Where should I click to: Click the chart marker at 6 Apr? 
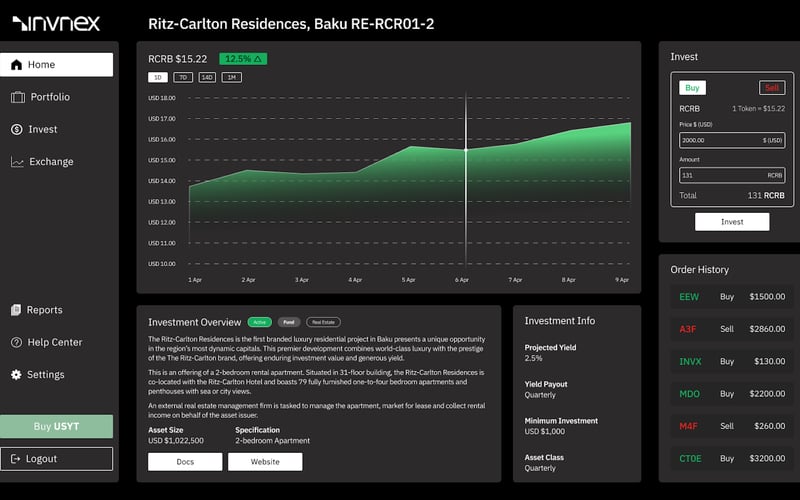pyautogui.click(x=466, y=150)
